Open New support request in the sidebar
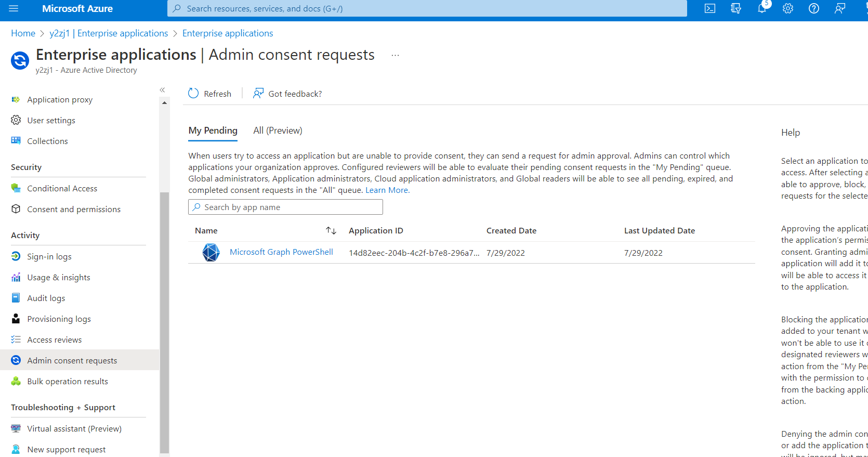Screen dimensions: 868x457 (66, 449)
